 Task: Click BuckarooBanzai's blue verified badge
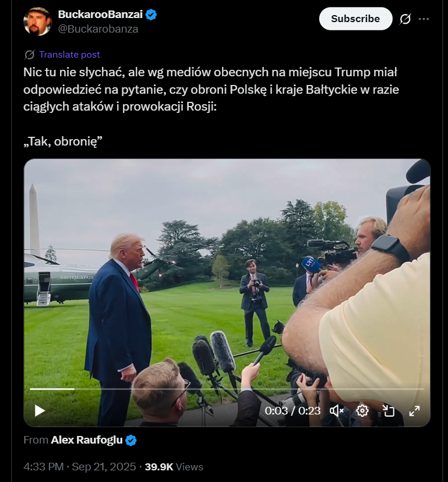[x=151, y=15]
